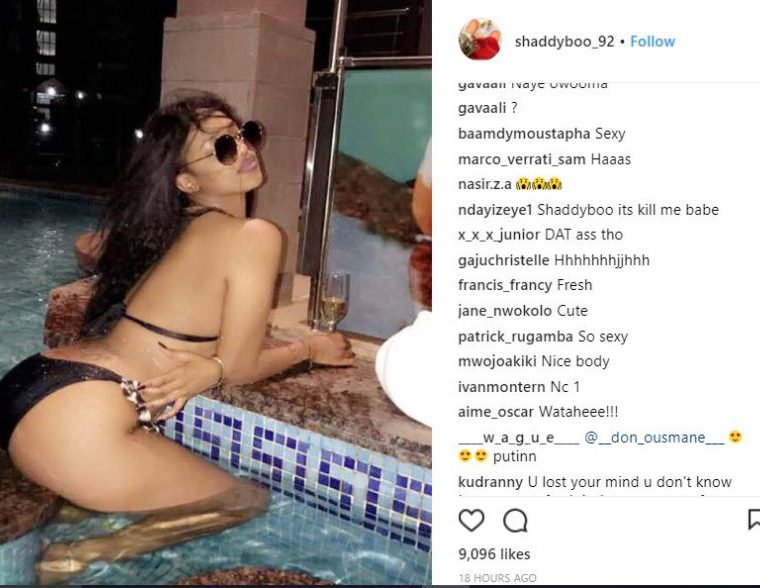Open the shaddyboo_92 username link
Screen dimensions: 760x588
point(565,42)
